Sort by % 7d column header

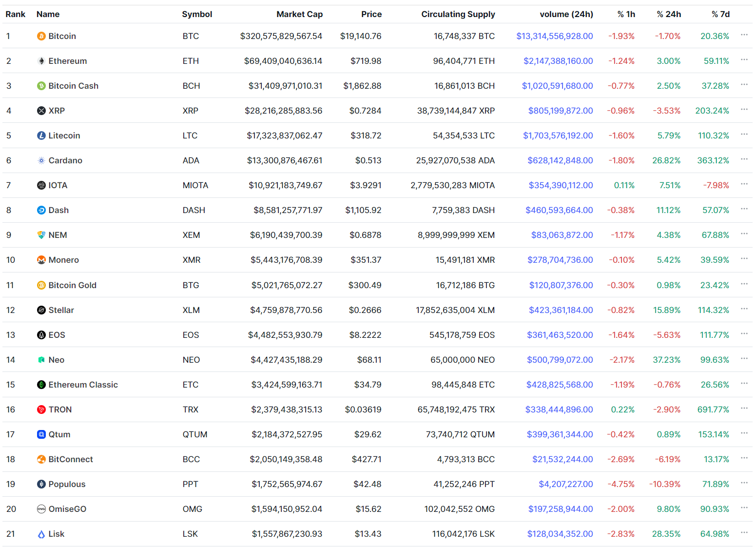[x=720, y=14]
